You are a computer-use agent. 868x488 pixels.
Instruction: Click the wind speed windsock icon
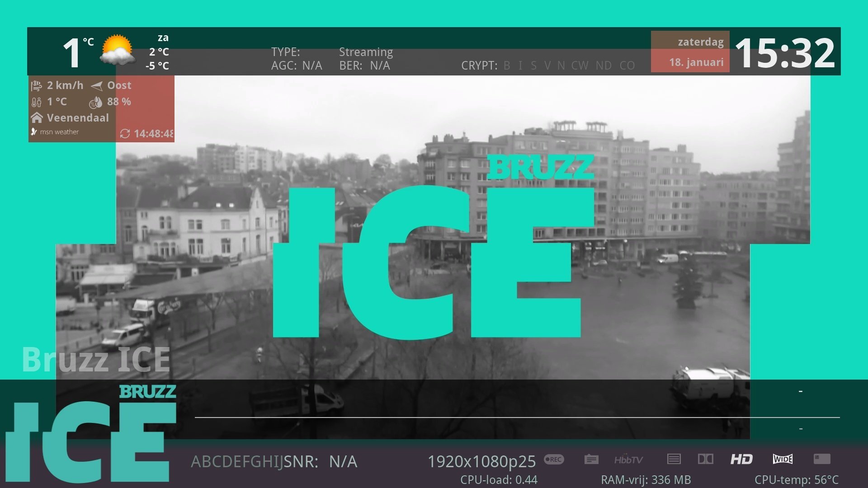(x=36, y=86)
